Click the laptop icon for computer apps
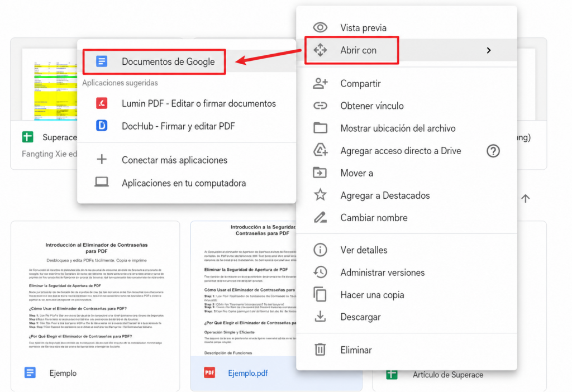The height and width of the screenshot is (392, 572). [x=102, y=182]
